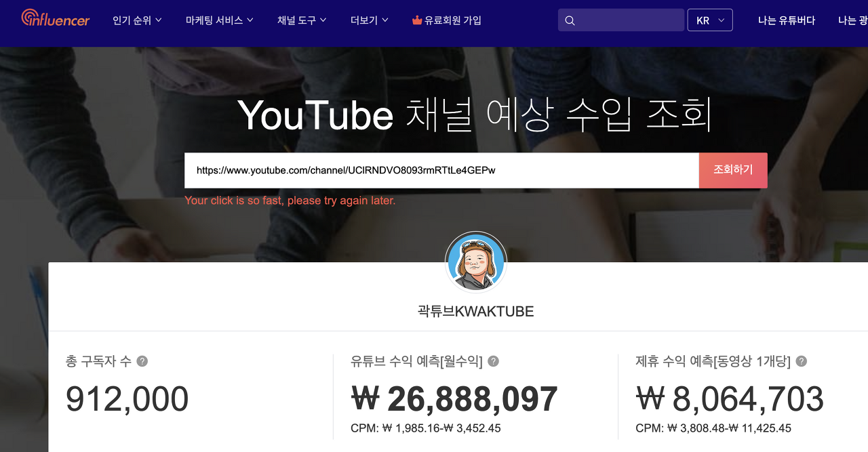Expand the 더보기 menu
The image size is (868, 452).
click(370, 20)
